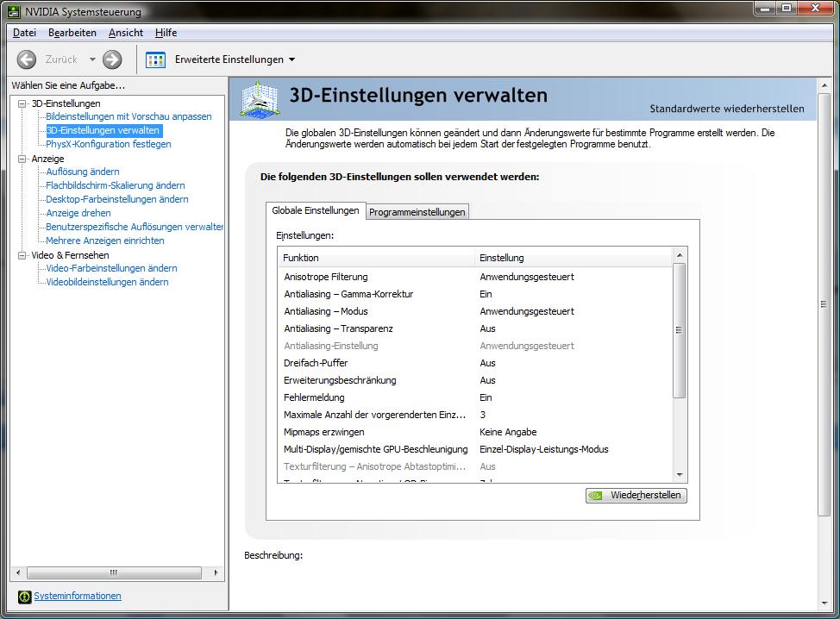Click main pane scroll-up arrow
The width and height of the screenshot is (840, 619).
point(824,85)
